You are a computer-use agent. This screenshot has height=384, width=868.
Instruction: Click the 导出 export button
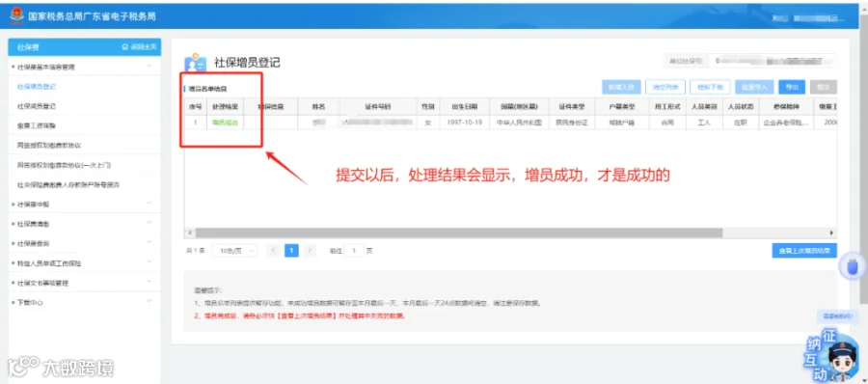point(792,87)
